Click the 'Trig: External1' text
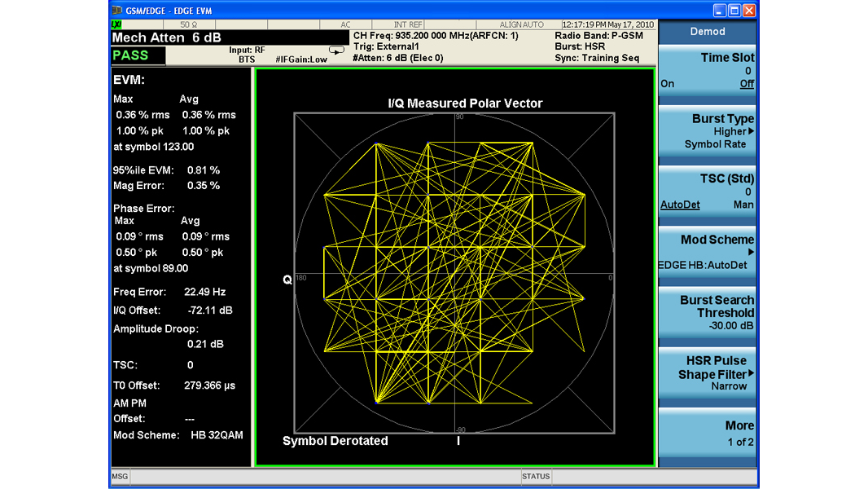Image resolution: width=868 pixels, height=489 pixels. tap(386, 46)
